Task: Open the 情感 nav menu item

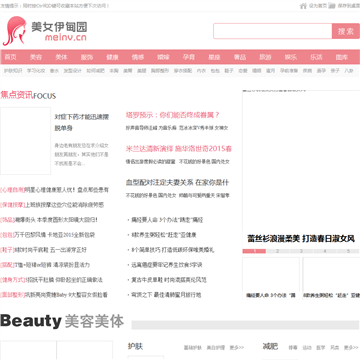Action: [x=138, y=57]
